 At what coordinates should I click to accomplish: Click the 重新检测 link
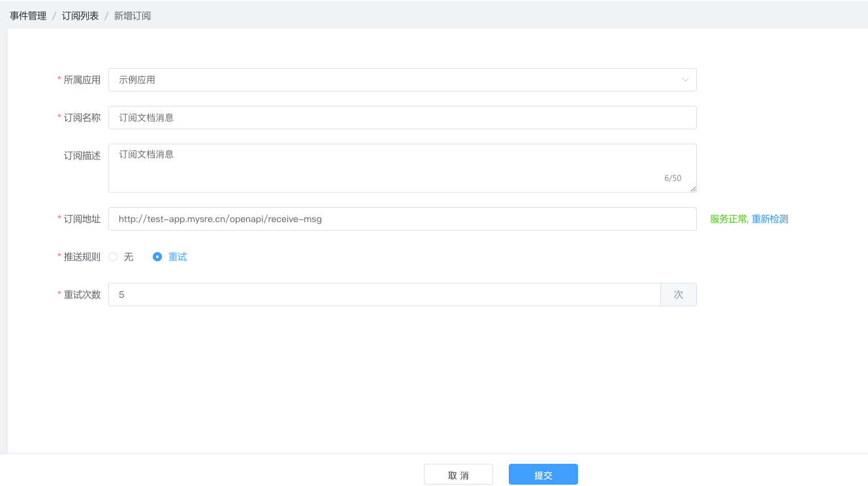click(x=770, y=219)
